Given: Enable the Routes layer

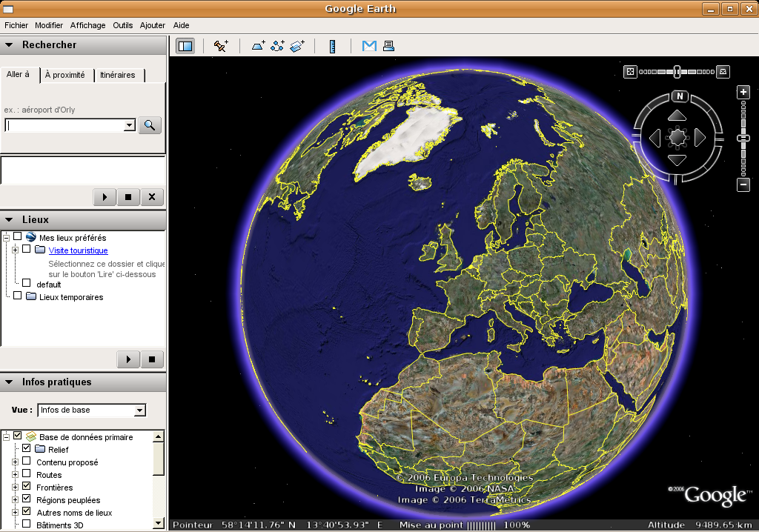Looking at the screenshot, I should pos(27,473).
